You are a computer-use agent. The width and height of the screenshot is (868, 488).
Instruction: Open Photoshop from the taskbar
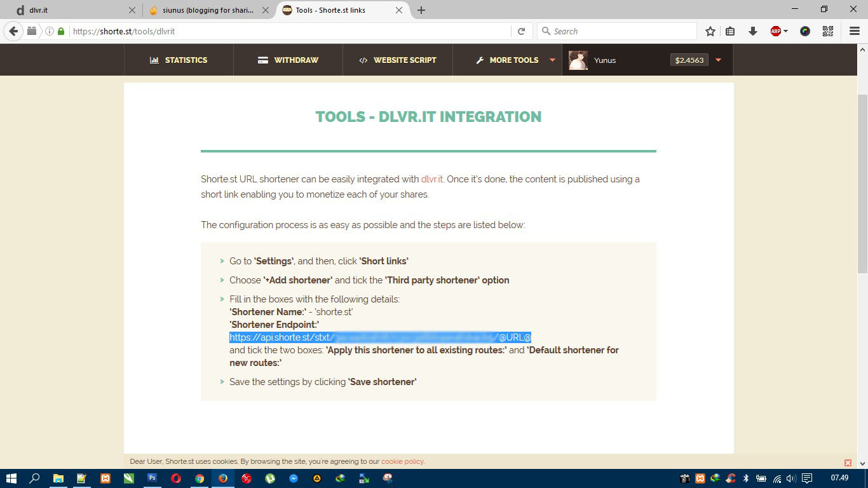coord(152,478)
